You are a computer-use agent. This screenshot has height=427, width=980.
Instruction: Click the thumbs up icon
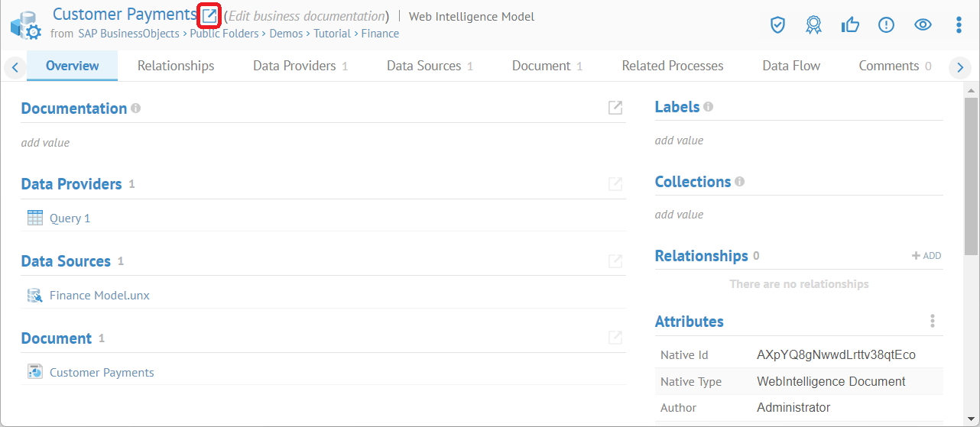[x=849, y=25]
